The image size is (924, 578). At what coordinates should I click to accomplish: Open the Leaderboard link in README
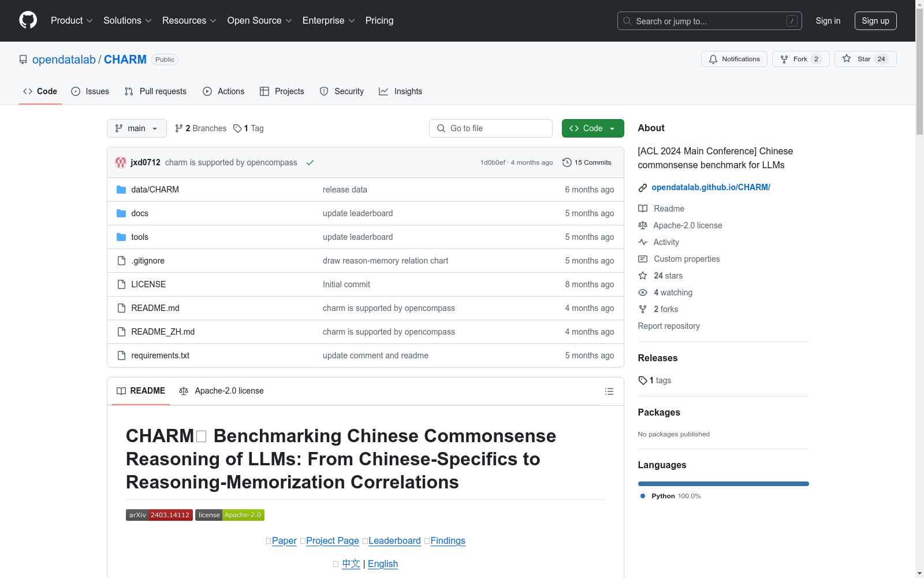point(394,540)
